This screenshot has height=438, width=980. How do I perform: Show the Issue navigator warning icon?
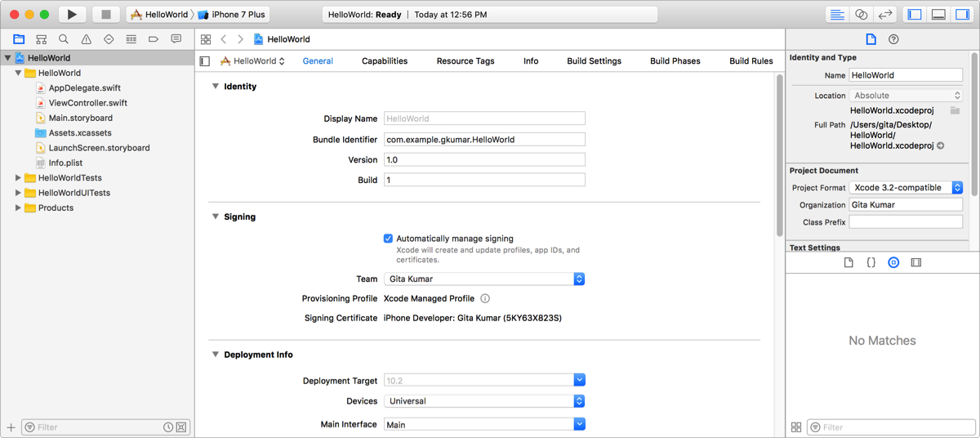point(86,39)
